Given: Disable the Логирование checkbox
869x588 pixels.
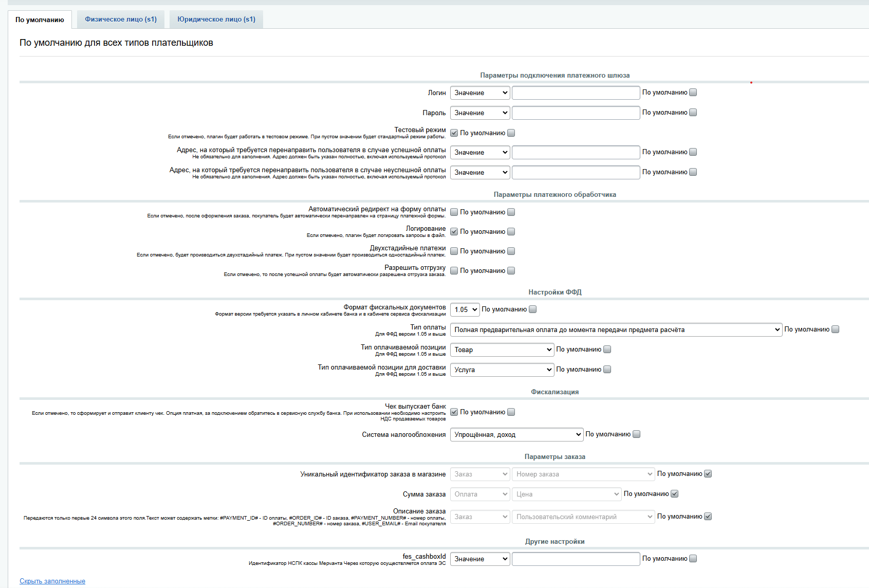Looking at the screenshot, I should (x=454, y=232).
